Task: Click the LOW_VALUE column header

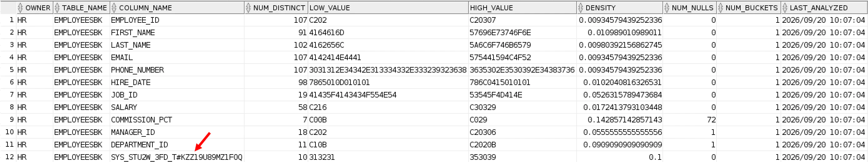Action: [x=388, y=8]
